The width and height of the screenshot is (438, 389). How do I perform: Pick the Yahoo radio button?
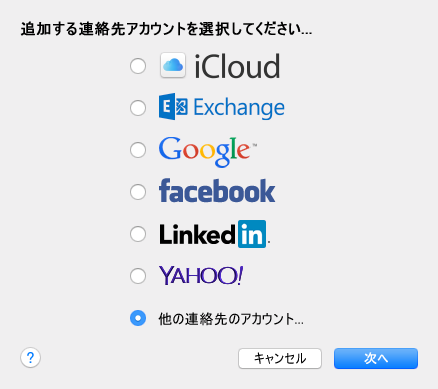pyautogui.click(x=138, y=276)
